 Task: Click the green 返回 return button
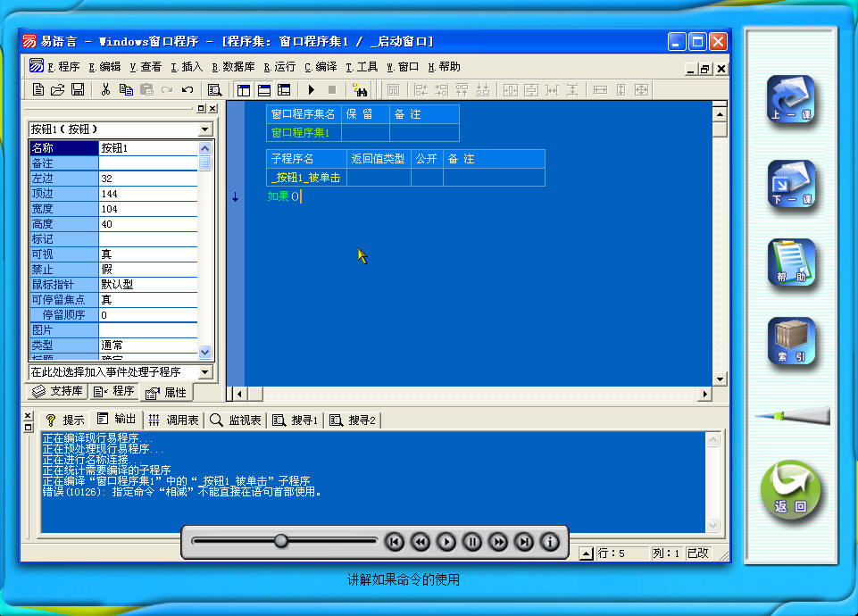click(x=791, y=491)
